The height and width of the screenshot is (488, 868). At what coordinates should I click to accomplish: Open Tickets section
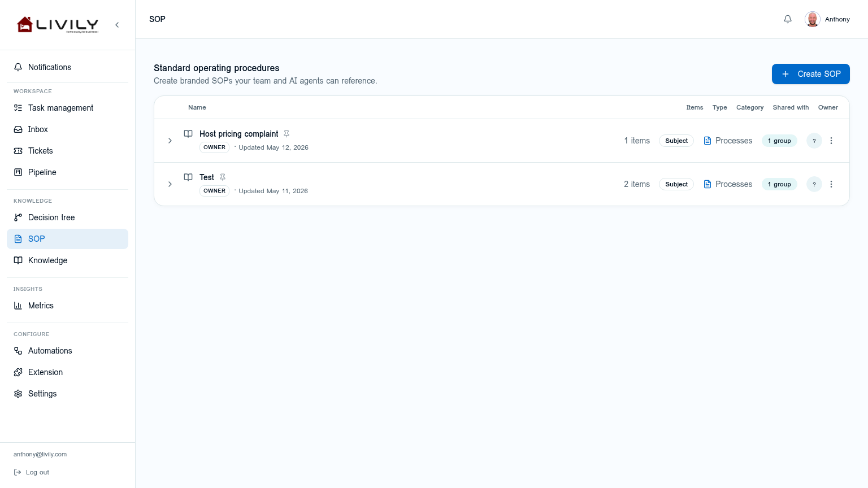67,151
